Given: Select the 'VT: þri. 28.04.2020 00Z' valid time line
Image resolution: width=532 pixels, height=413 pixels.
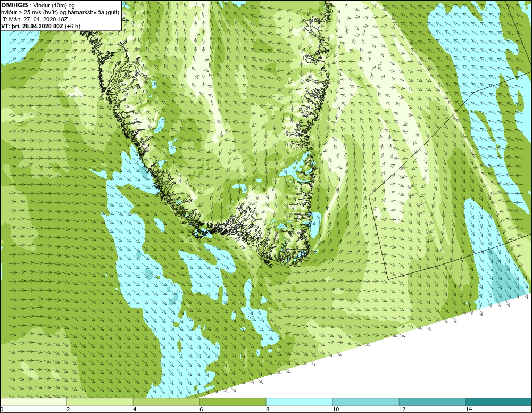Looking at the screenshot, I should coord(33,26).
